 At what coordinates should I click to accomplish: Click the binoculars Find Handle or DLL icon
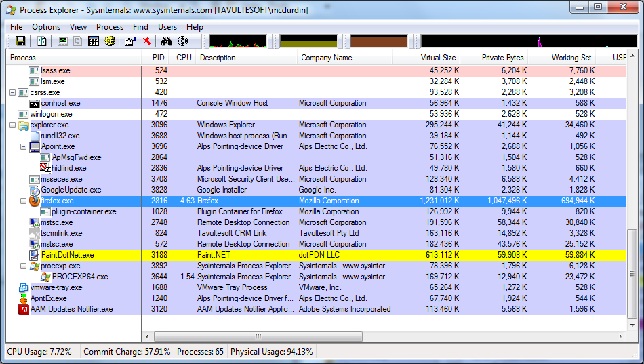pyautogui.click(x=166, y=41)
